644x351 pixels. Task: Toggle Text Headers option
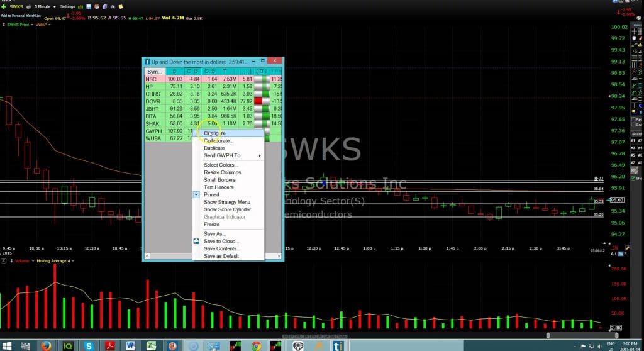pos(228,187)
